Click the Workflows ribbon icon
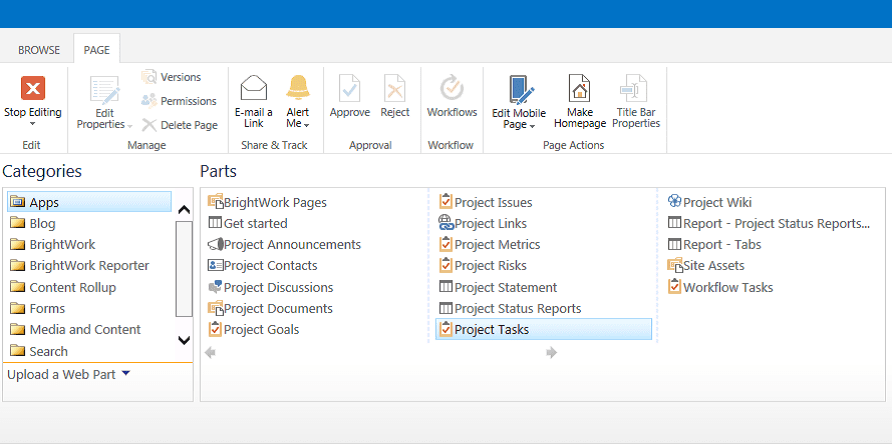The image size is (892, 445). click(x=452, y=88)
